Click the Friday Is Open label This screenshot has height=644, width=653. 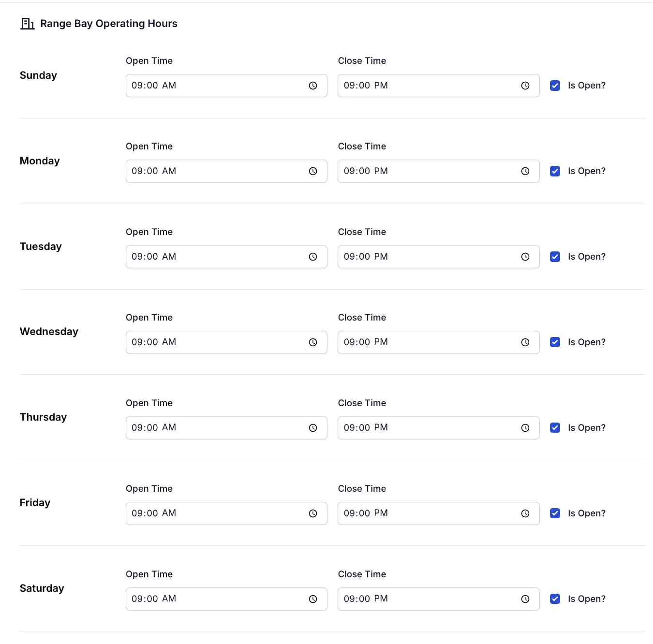click(587, 513)
